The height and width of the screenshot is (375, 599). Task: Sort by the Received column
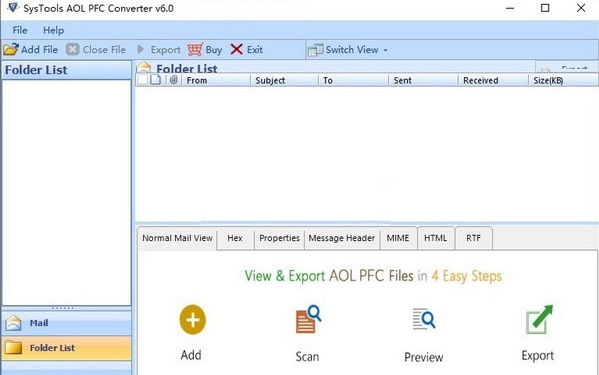pyautogui.click(x=493, y=80)
